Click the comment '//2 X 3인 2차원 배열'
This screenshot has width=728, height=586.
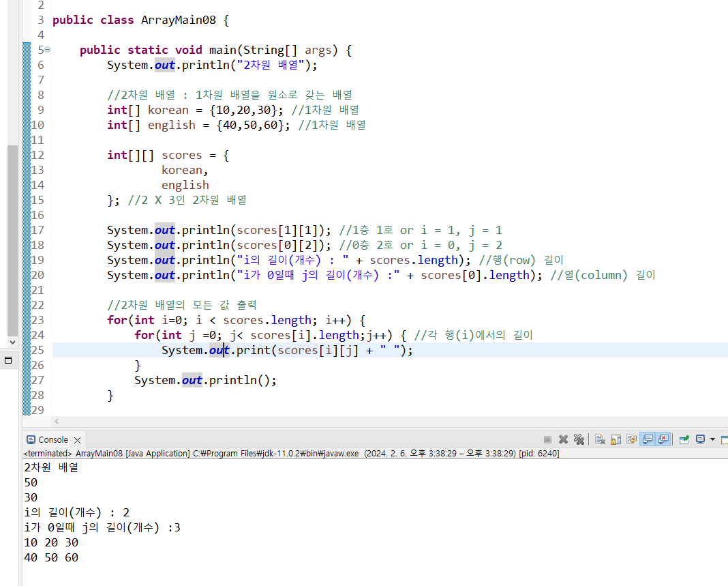point(187,200)
